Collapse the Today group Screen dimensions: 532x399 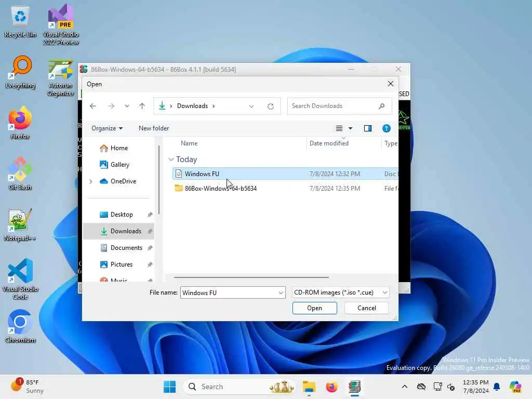(x=171, y=159)
